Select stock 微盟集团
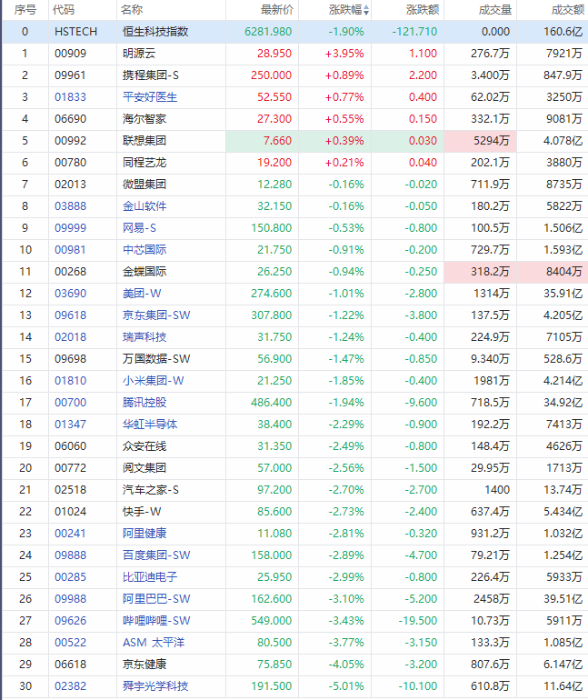 (x=145, y=185)
